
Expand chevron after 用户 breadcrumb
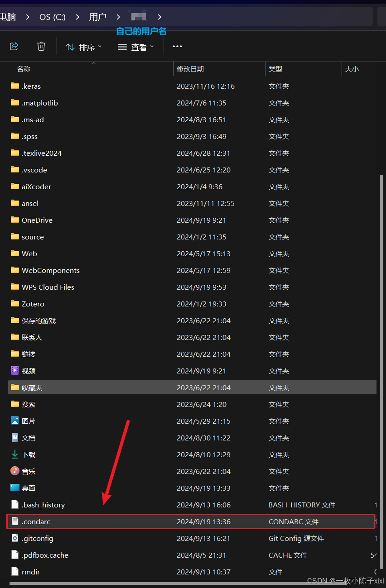point(118,17)
